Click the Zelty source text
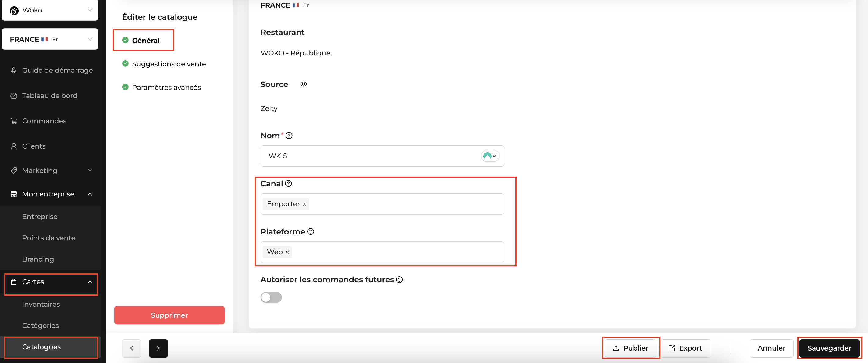Viewport: 868px width, 363px height. (269, 108)
